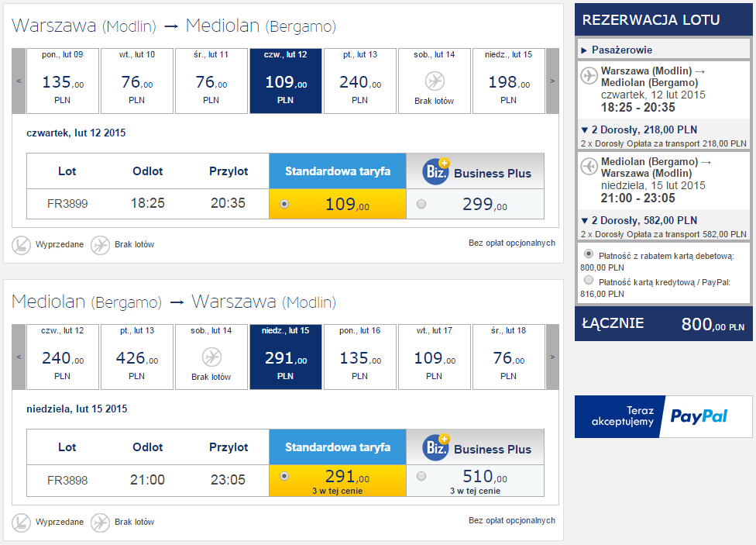Click the previous-week arrow for return dates

pyautogui.click(x=19, y=357)
